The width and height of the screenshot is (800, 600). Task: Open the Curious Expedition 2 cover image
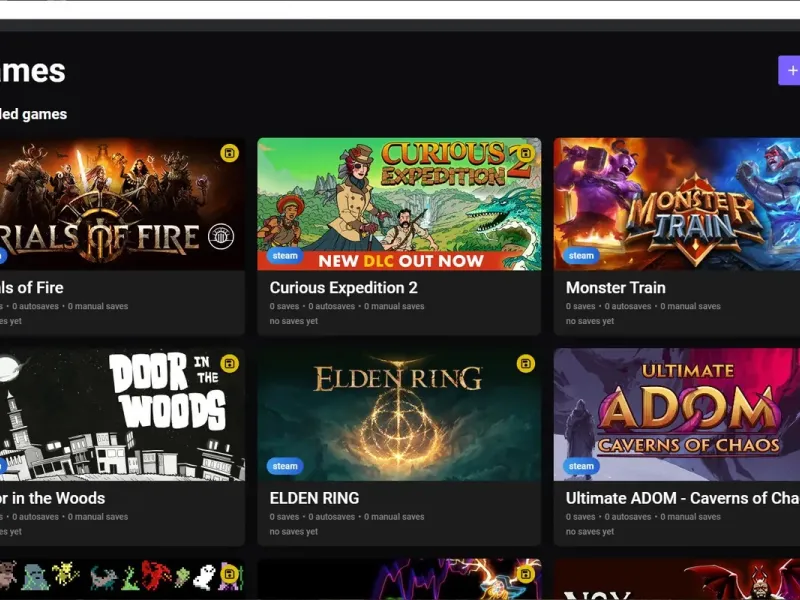[x=399, y=204]
